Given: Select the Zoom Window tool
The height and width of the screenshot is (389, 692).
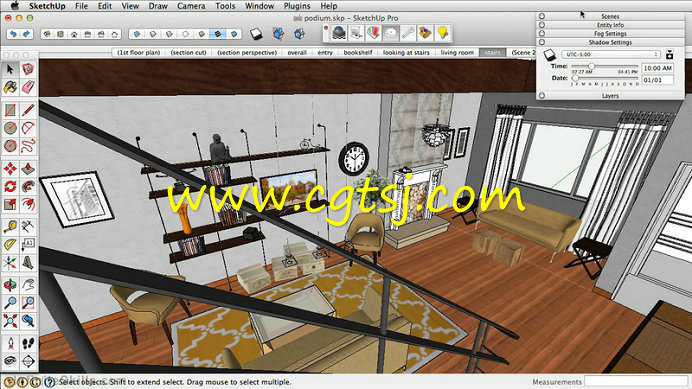Looking at the screenshot, I should coord(28,303).
